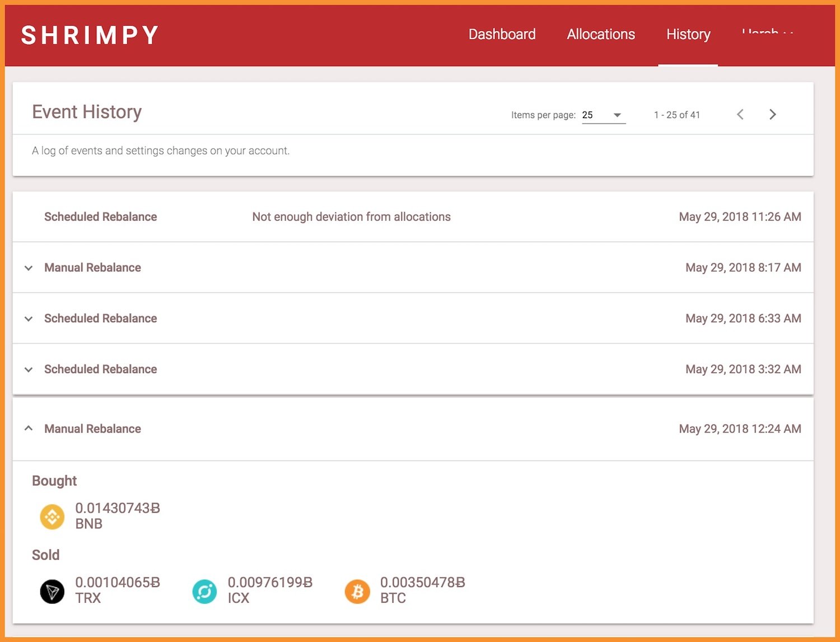Image resolution: width=840 pixels, height=642 pixels.
Task: Go to the previous page of events
Action: [x=740, y=114]
